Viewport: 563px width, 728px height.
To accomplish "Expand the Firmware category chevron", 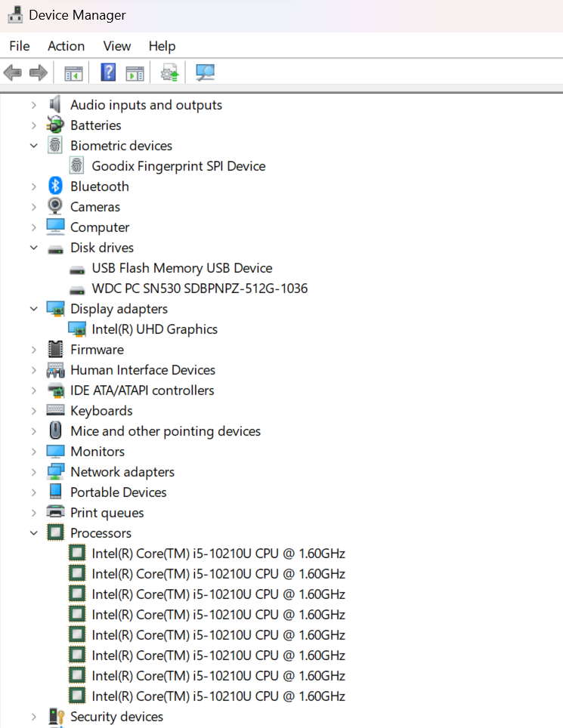I will pos(33,350).
